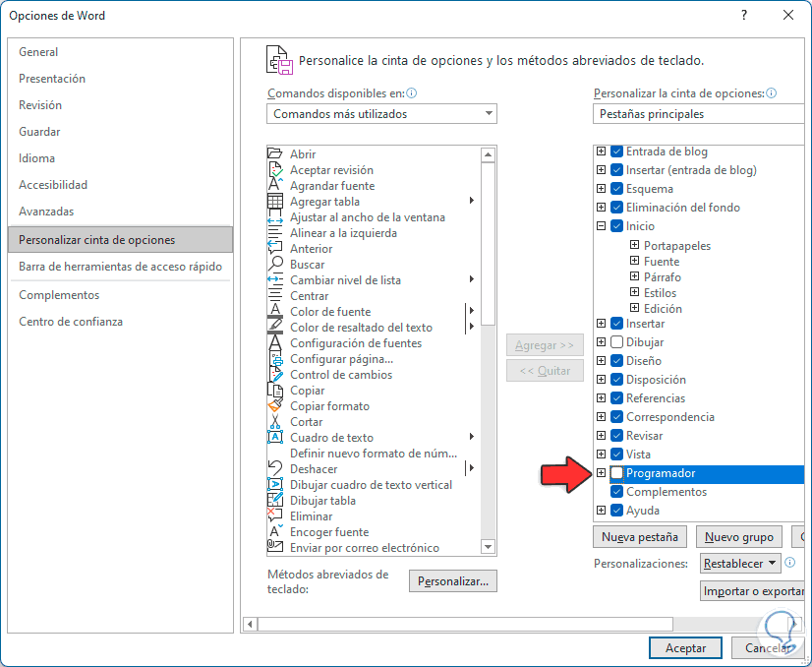Click the Agregar tabla grid icon
This screenshot has height=667, width=812.
275,201
